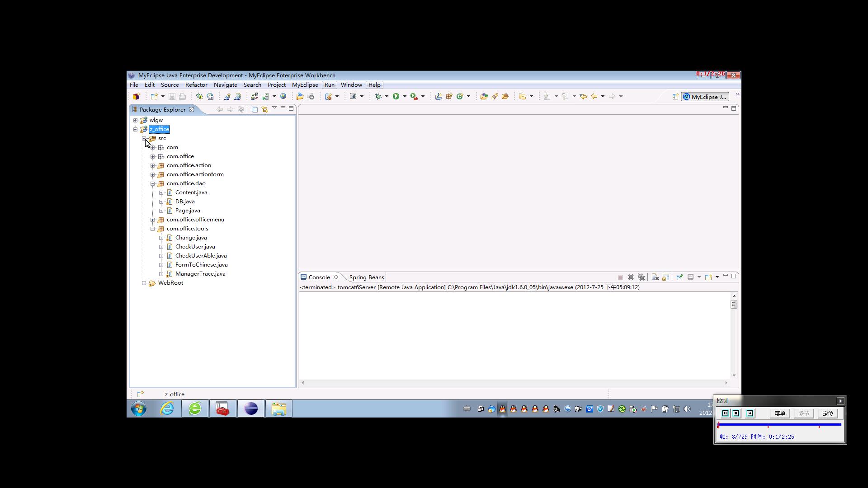The image size is (868, 488).
Task: Click the green Run play icon
Action: coord(396,96)
